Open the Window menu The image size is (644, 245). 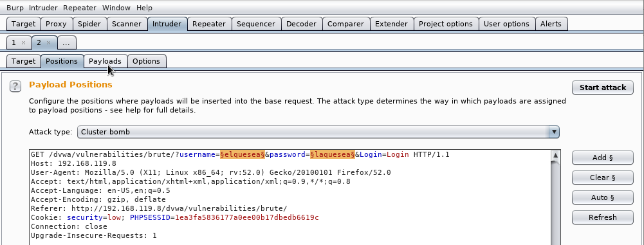[116, 8]
